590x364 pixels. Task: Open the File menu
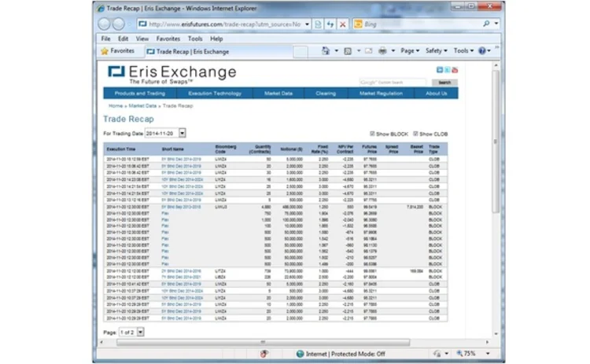click(x=105, y=39)
